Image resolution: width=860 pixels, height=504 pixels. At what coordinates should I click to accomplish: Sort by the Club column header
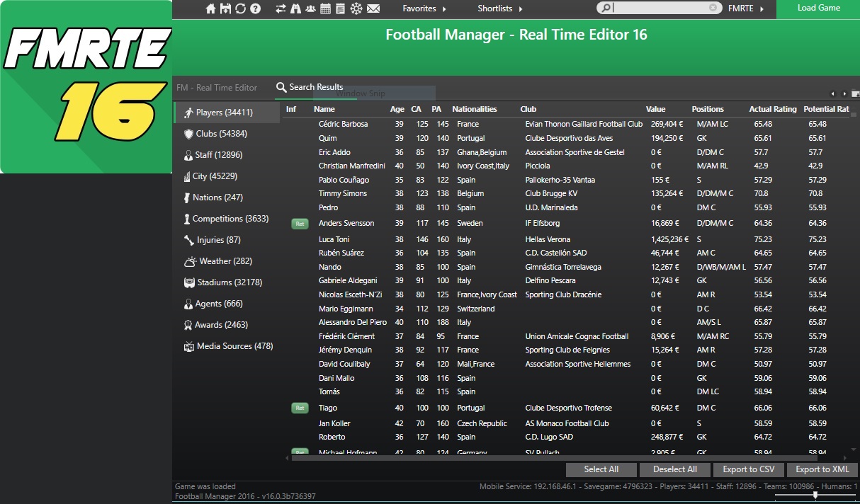point(528,109)
